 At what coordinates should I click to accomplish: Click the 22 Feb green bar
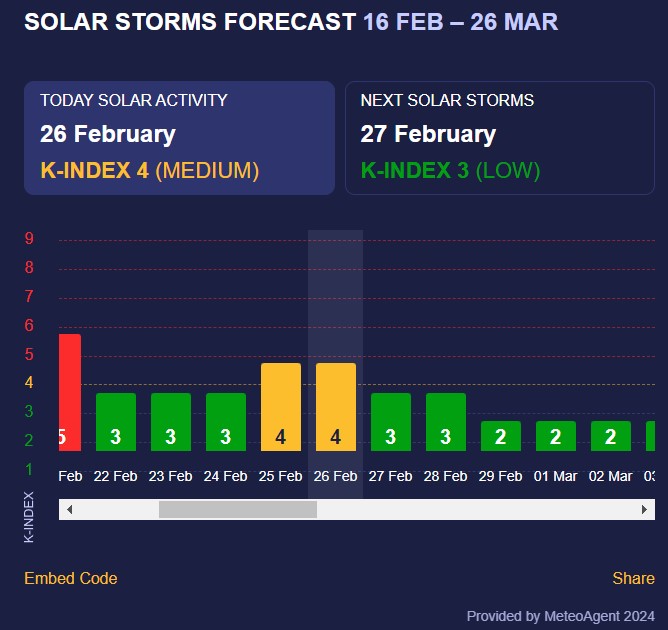pos(116,422)
